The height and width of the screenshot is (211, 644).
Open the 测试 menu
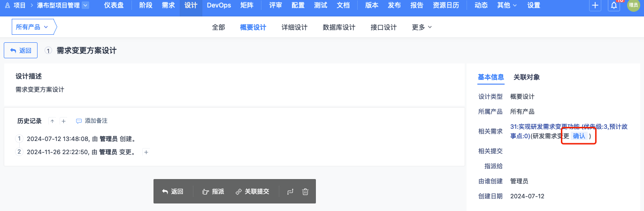321,6
